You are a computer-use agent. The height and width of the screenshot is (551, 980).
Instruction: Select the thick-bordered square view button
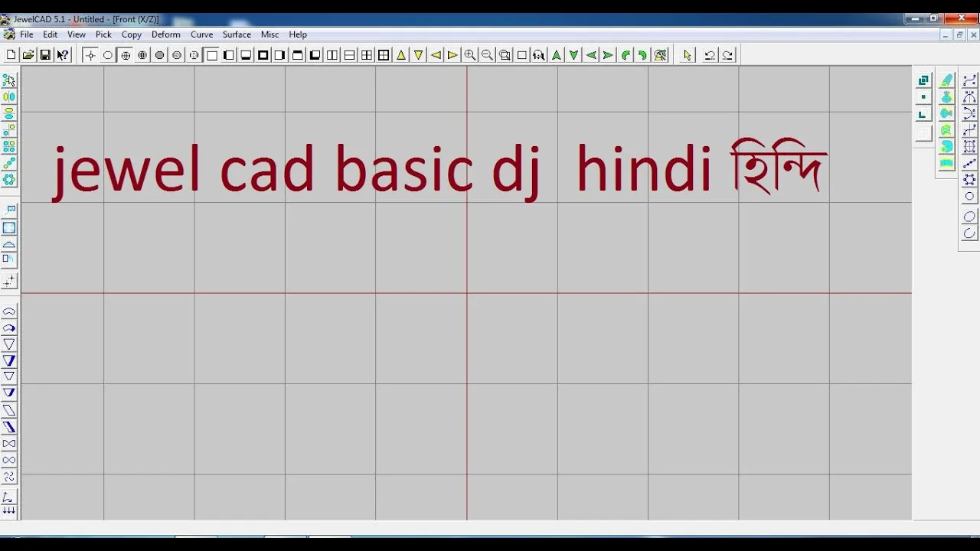pyautogui.click(x=263, y=55)
